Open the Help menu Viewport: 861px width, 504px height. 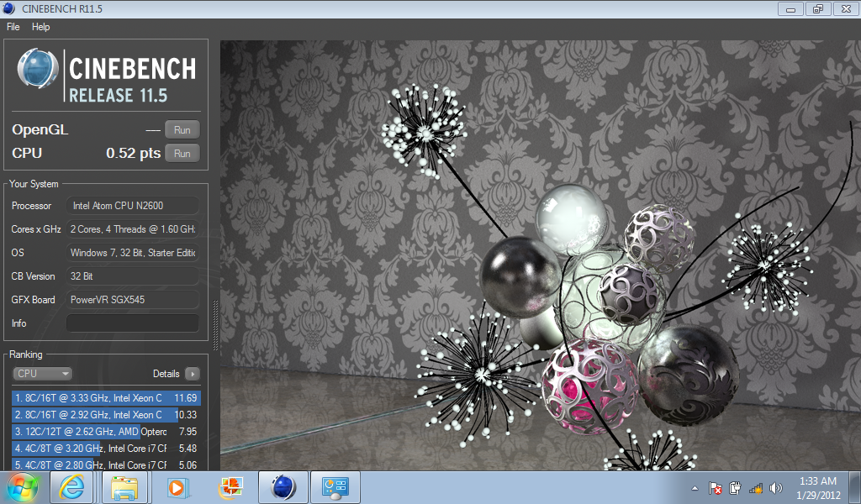(x=40, y=27)
